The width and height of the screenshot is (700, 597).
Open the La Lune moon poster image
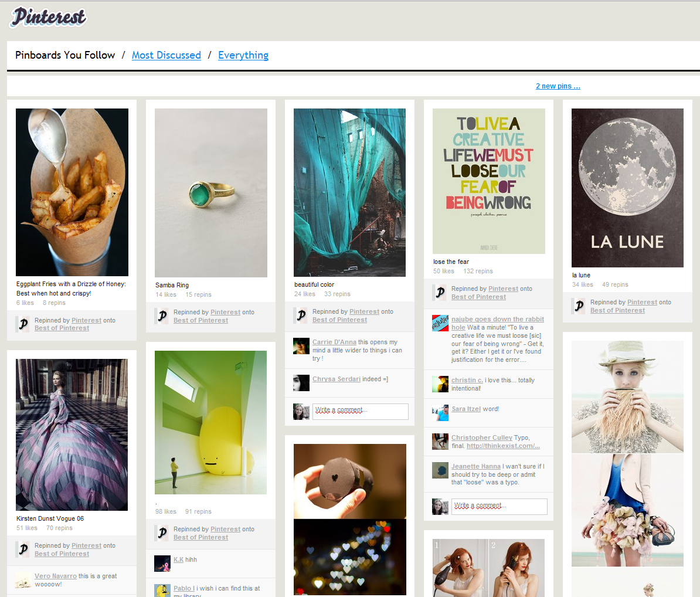click(627, 188)
